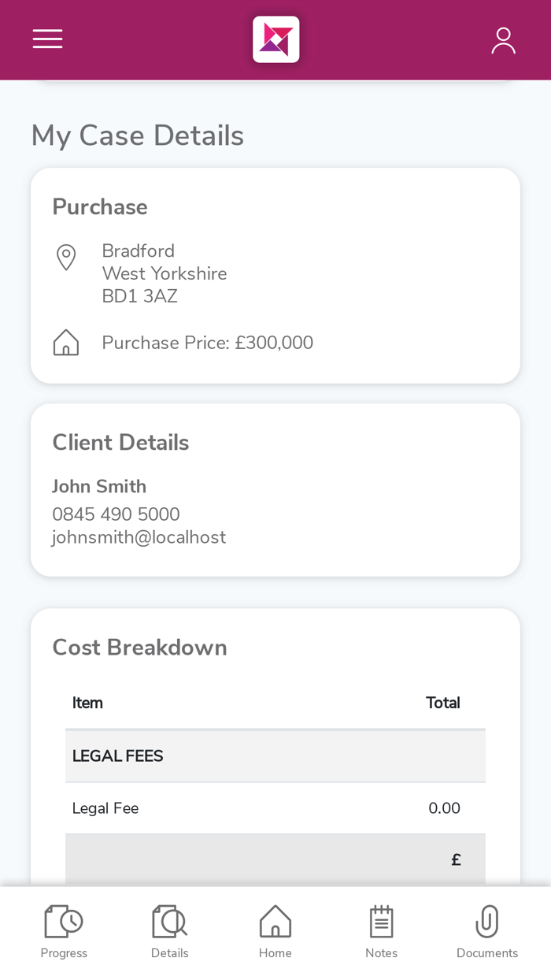
Task: Select the Legal Fee line item
Action: (x=105, y=807)
